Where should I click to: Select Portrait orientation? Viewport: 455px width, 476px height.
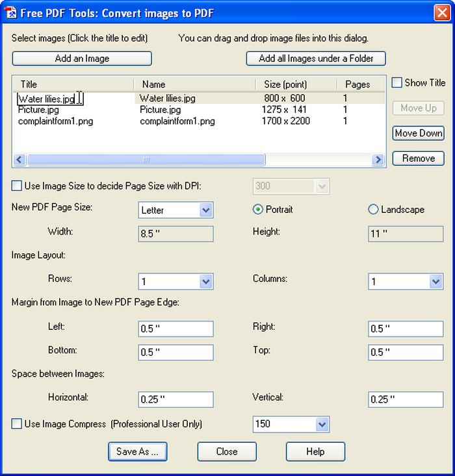(258, 210)
